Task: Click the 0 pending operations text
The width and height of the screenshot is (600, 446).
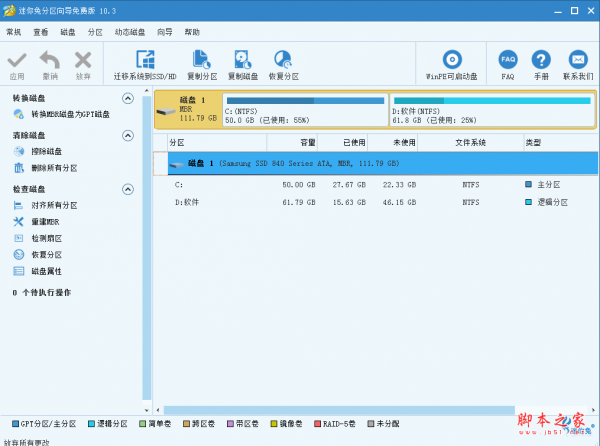Action: click(x=42, y=293)
